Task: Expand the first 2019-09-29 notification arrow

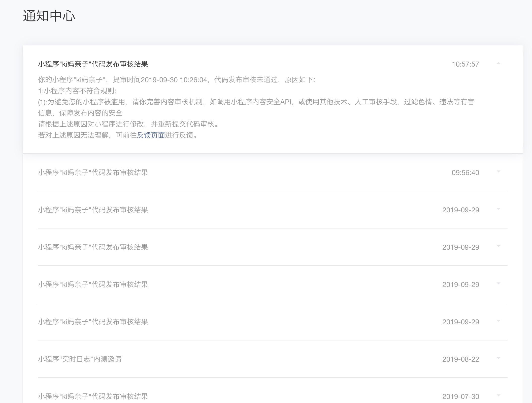Action: pyautogui.click(x=498, y=209)
